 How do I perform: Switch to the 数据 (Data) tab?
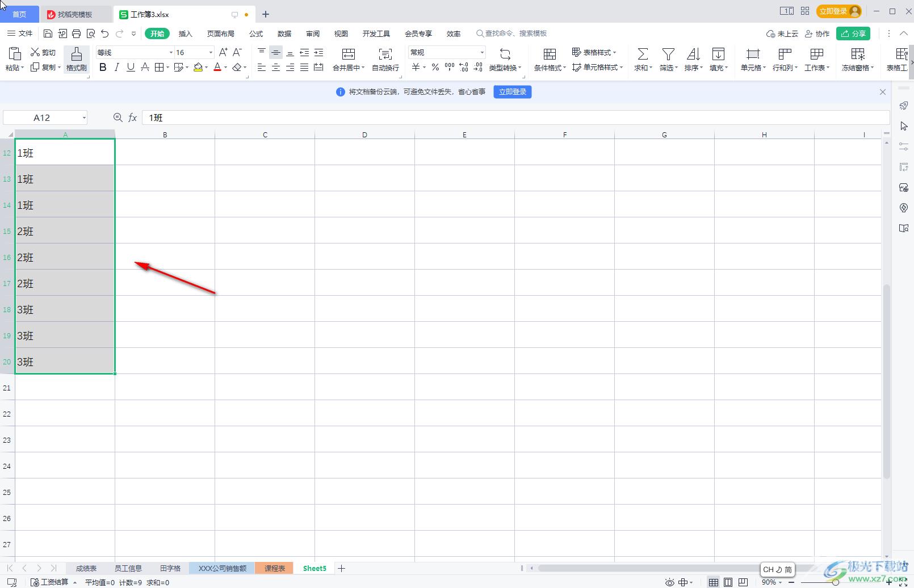284,33
